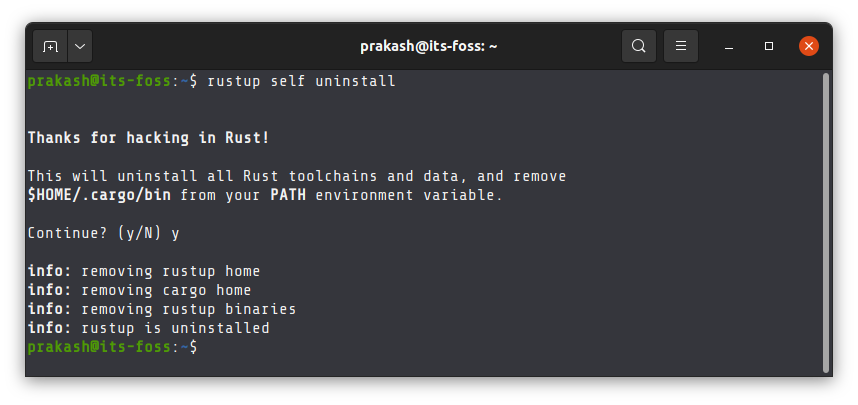Viewport: 858px width, 405px height.
Task: Click the 'Thanks for hacking in Rust!' line
Action: pos(148,138)
